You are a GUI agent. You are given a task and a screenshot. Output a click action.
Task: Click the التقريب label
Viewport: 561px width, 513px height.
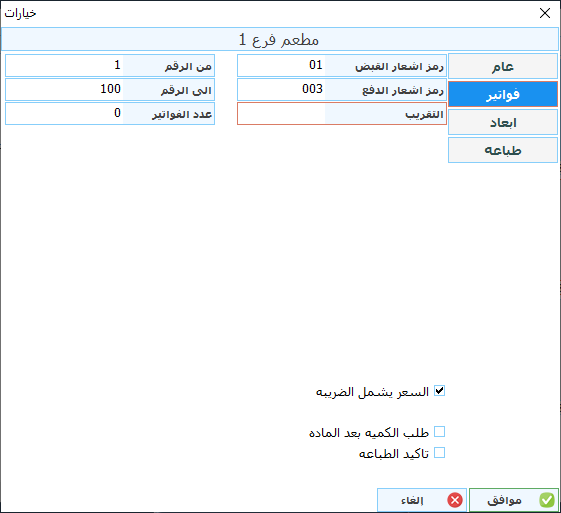coord(424,114)
